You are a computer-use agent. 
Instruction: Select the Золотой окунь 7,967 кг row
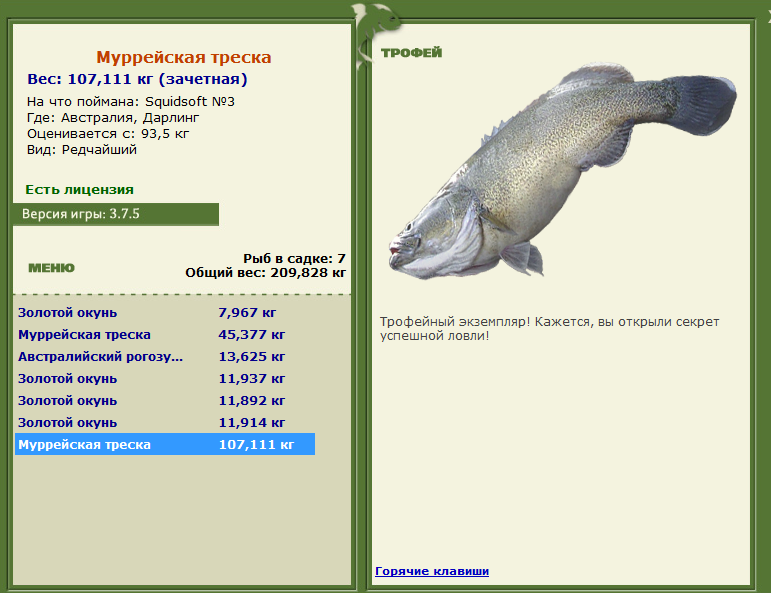[165, 313]
